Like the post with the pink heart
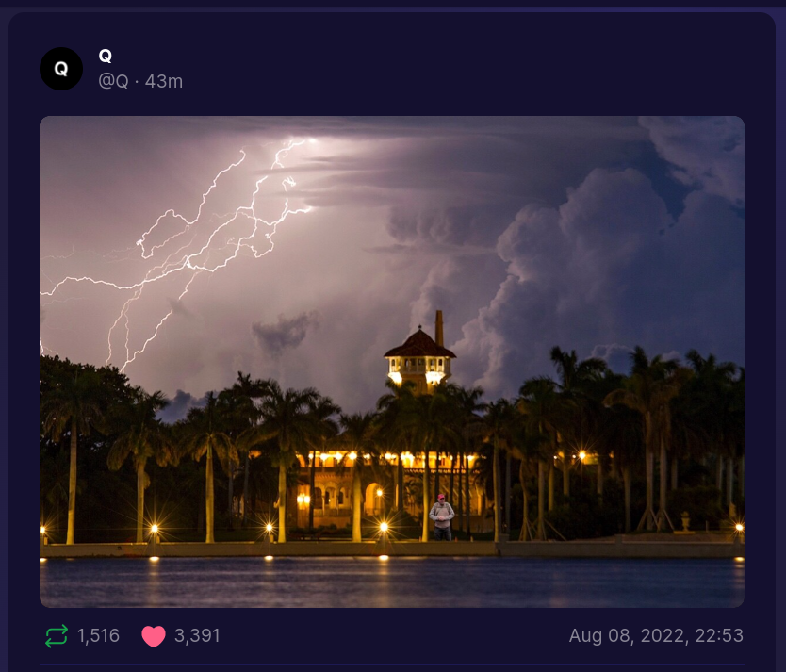 (x=154, y=636)
